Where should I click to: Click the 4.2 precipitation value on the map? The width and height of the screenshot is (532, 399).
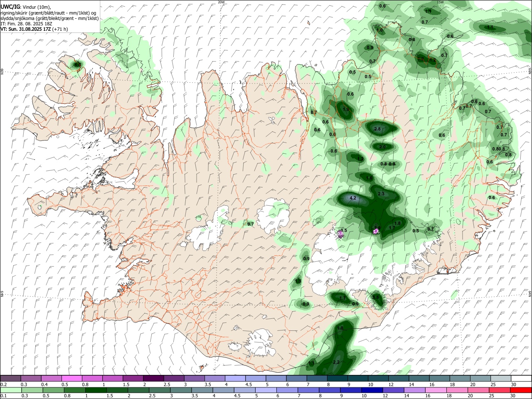(x=353, y=198)
